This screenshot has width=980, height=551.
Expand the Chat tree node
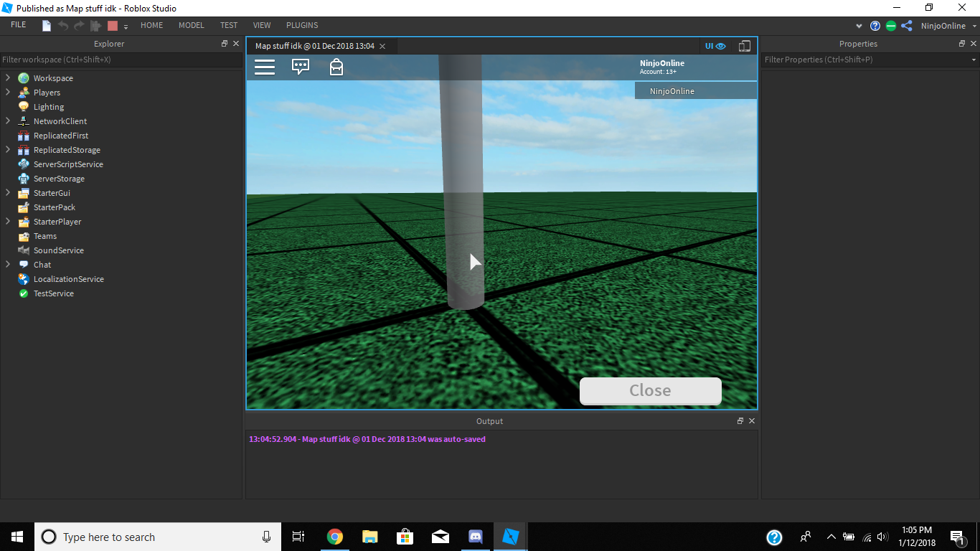point(8,264)
